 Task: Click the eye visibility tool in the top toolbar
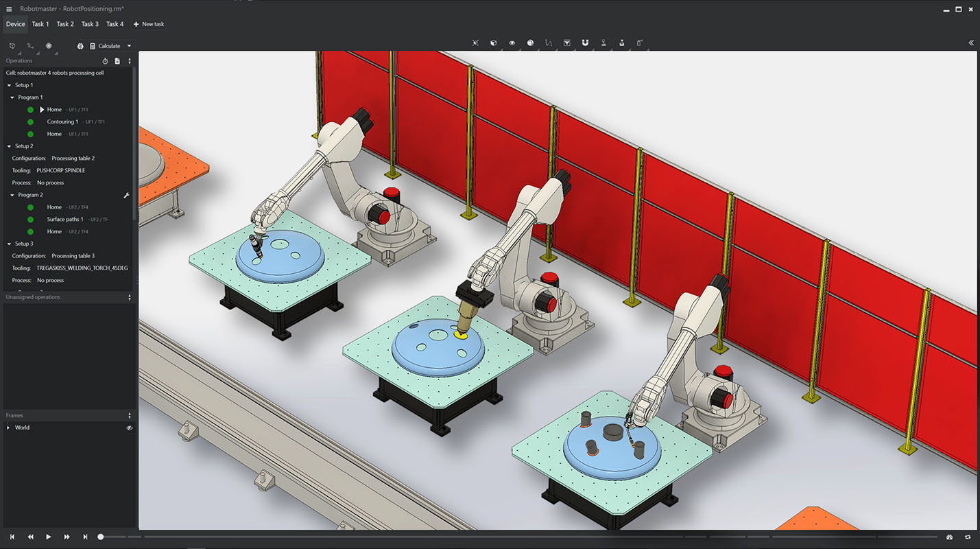coord(512,43)
